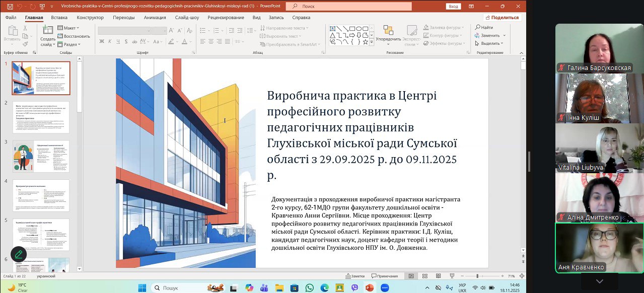The width and height of the screenshot is (644, 293).
Task: Toggle the Notes (Заметки) pane
Action: click(x=354, y=276)
